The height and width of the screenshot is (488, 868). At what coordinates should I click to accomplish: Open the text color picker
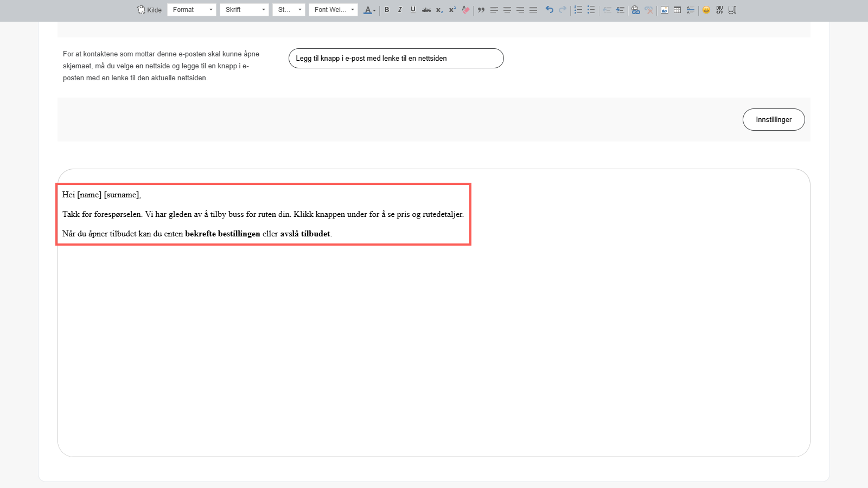tap(369, 10)
